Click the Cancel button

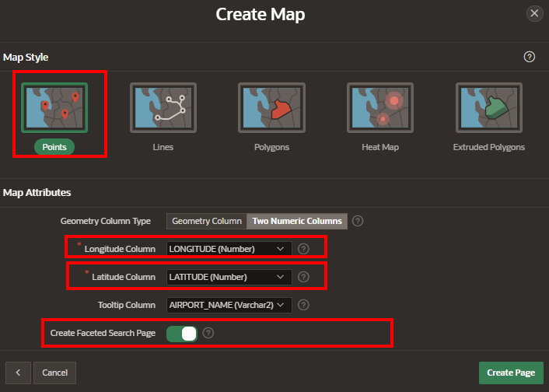coord(54,373)
